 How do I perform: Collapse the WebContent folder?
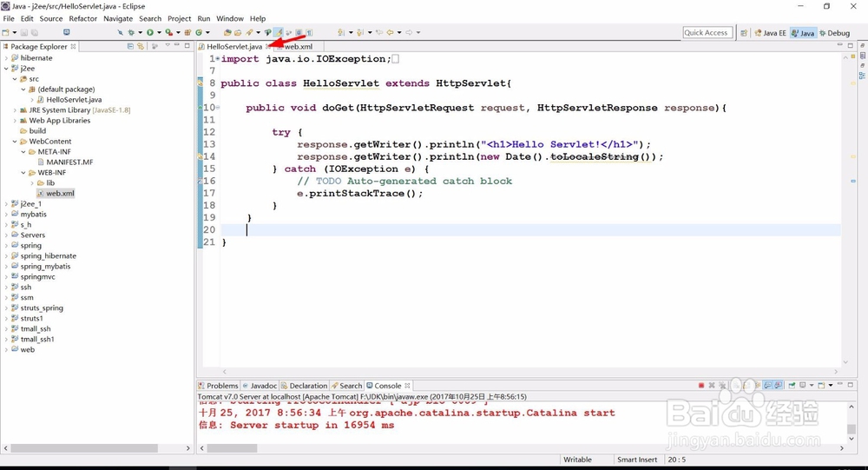(x=15, y=142)
